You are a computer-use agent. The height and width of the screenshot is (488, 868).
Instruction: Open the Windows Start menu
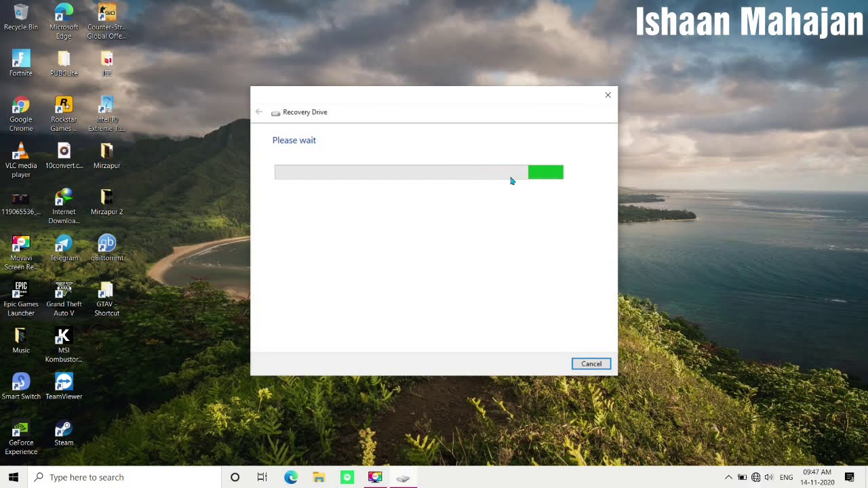point(14,477)
